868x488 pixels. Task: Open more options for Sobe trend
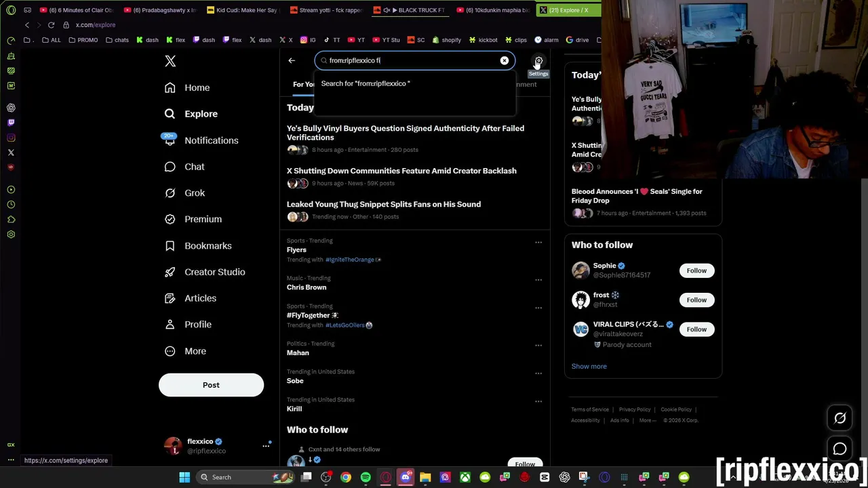pyautogui.click(x=538, y=373)
